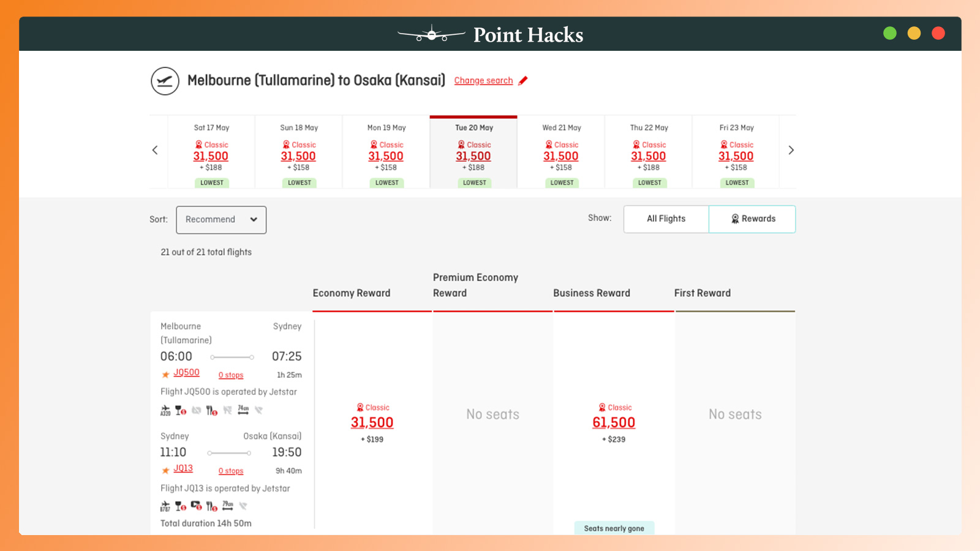Choose the 61,500 points Business Reward fare

(x=614, y=422)
